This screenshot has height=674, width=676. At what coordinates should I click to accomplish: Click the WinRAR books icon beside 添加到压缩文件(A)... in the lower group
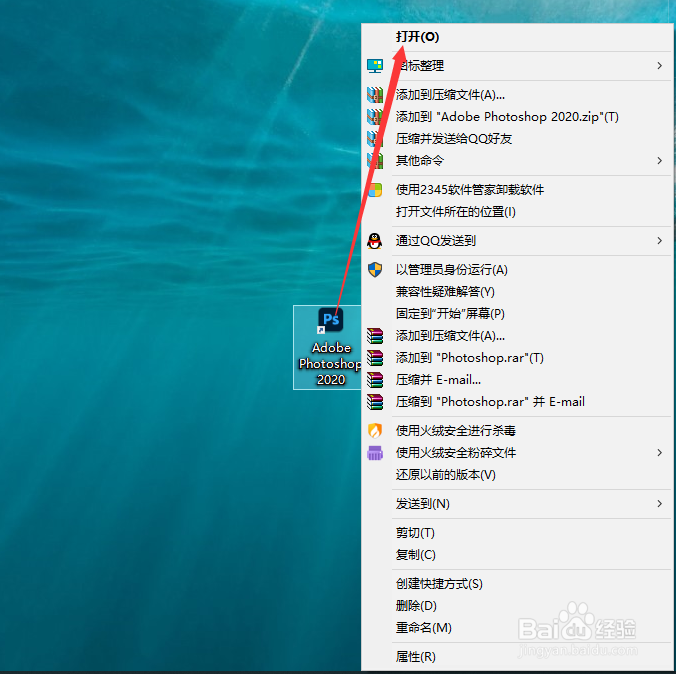[x=375, y=336]
